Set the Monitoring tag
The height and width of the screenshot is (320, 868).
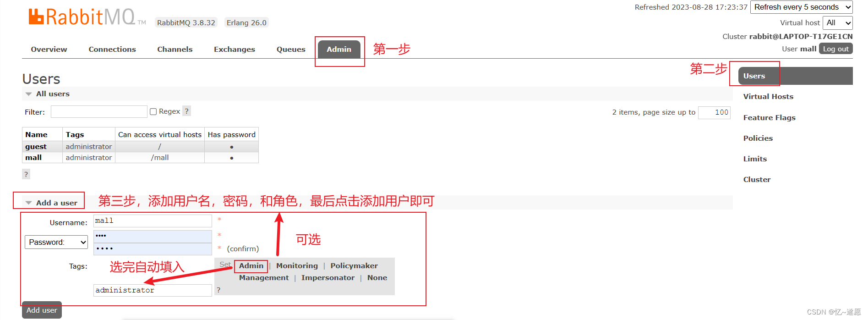[x=297, y=266]
